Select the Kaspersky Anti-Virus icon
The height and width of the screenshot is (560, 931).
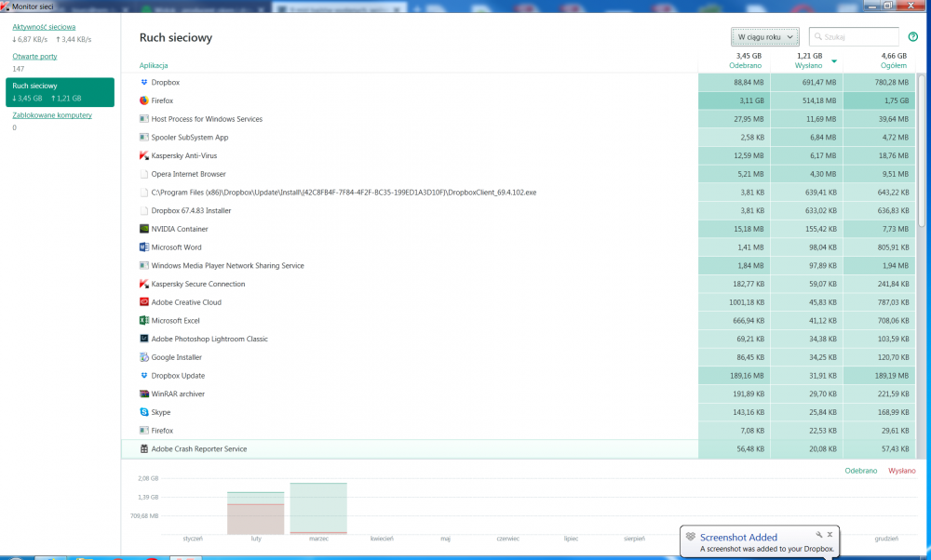143,155
